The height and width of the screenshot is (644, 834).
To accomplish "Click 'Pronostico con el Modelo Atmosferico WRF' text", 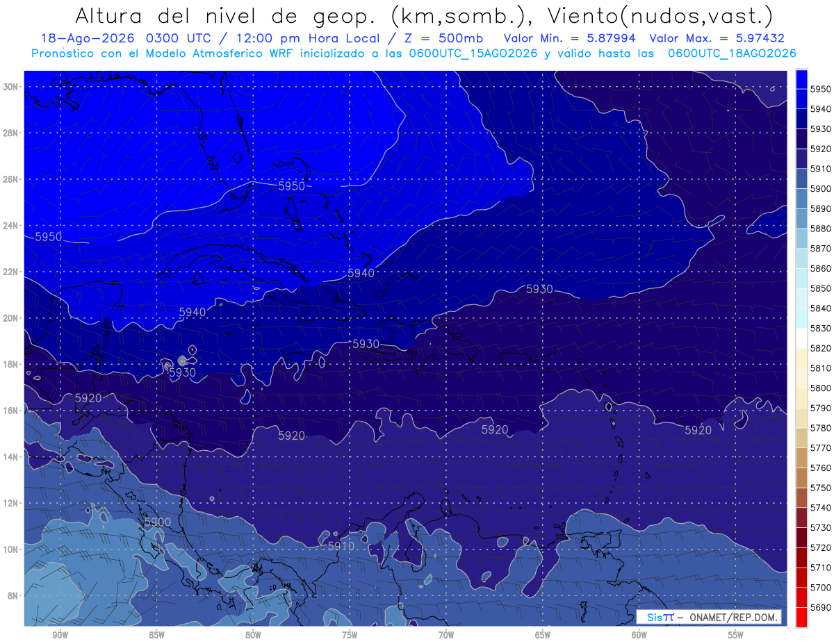I will [x=163, y=53].
